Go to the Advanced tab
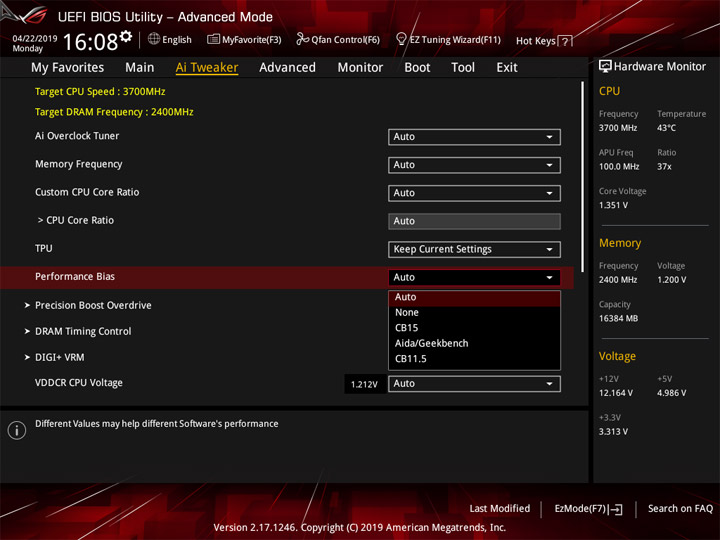 [287, 68]
